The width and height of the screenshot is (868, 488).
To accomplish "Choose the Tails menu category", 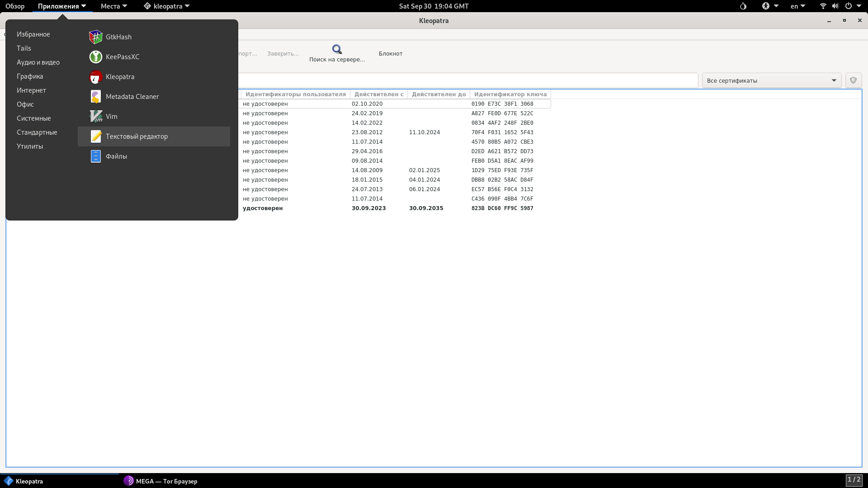I will pos(24,48).
